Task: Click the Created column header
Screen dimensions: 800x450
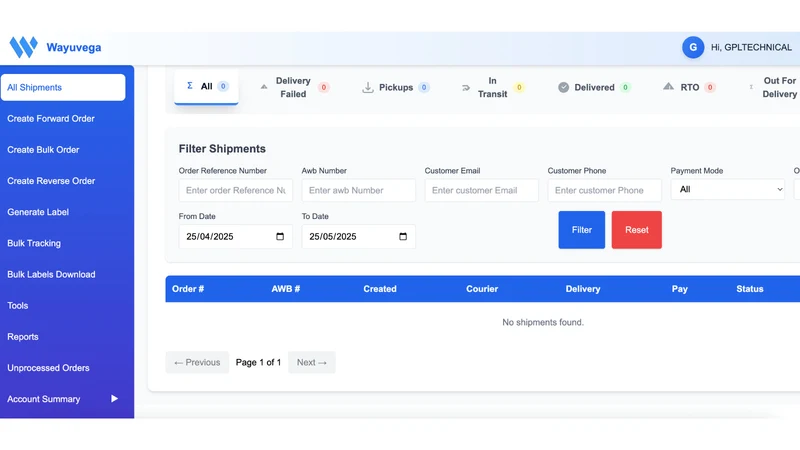Action: (x=380, y=289)
